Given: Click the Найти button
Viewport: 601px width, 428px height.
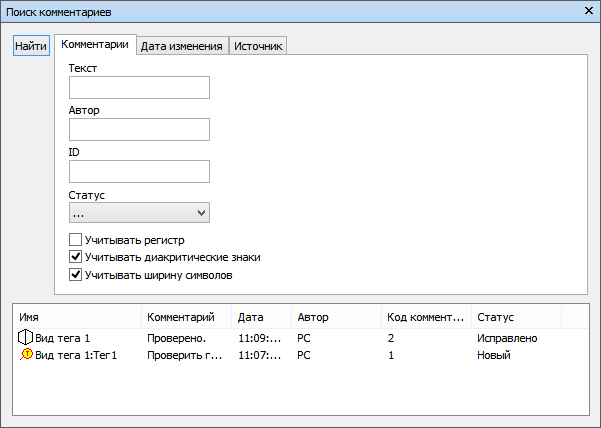Looking at the screenshot, I should point(31,46).
